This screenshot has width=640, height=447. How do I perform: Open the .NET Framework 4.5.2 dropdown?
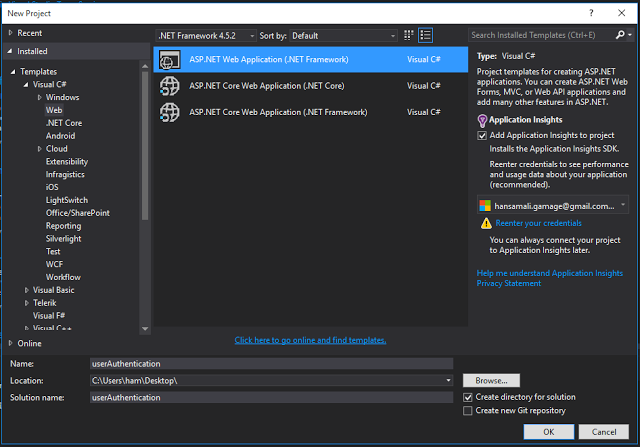(x=206, y=36)
